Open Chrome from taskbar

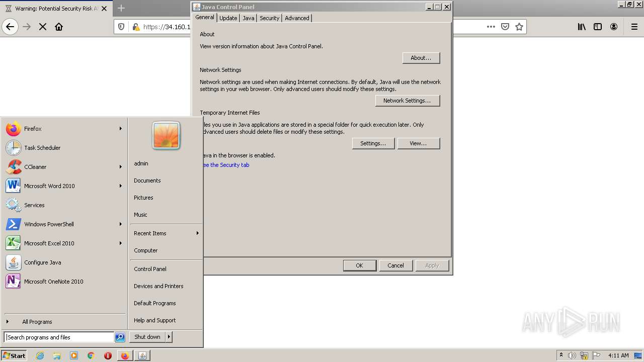[x=91, y=355]
